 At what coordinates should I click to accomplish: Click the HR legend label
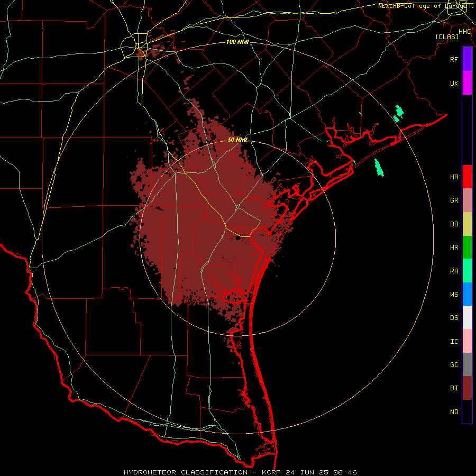point(454,248)
